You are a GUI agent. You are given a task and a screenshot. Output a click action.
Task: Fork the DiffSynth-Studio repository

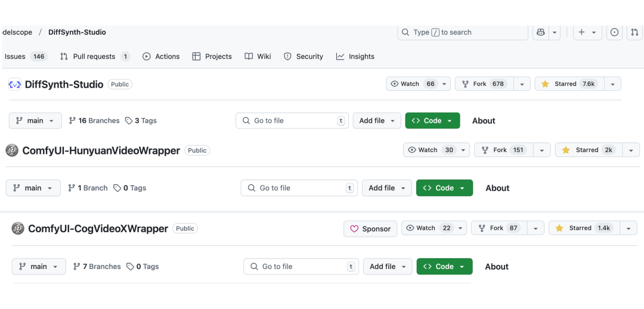484,84
